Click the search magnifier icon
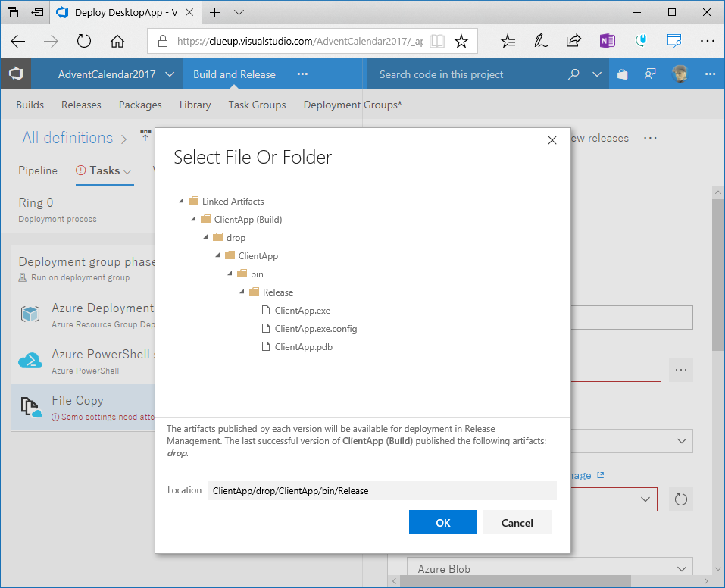The width and height of the screenshot is (725, 588). (x=573, y=74)
